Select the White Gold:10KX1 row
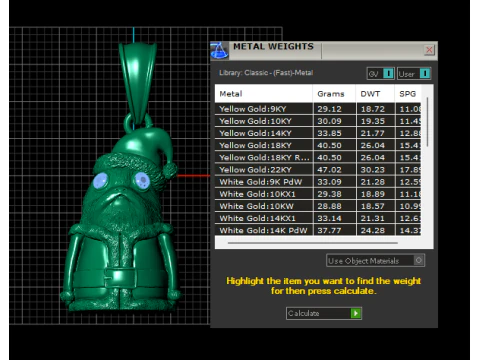 point(318,194)
